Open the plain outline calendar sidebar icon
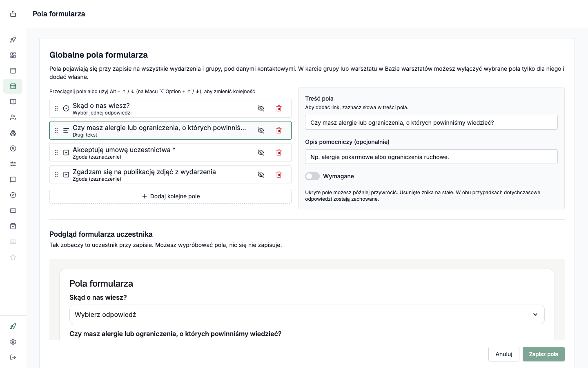Screen dimensions: 588x368 click(13, 71)
